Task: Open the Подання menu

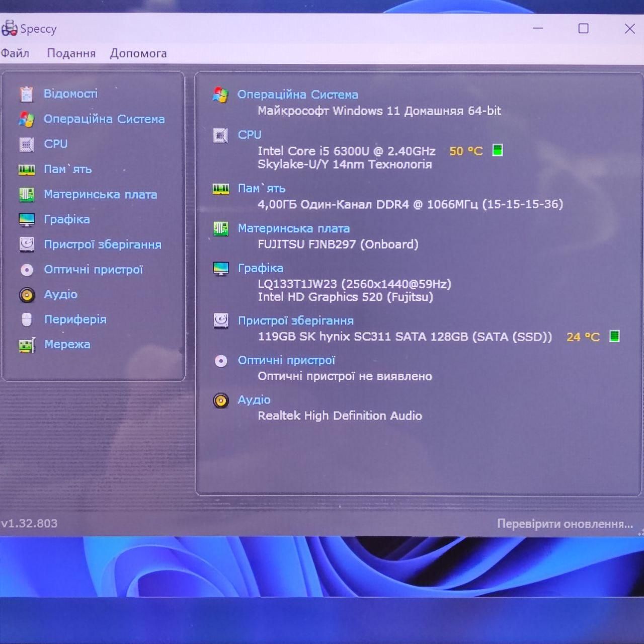Action: (x=71, y=53)
